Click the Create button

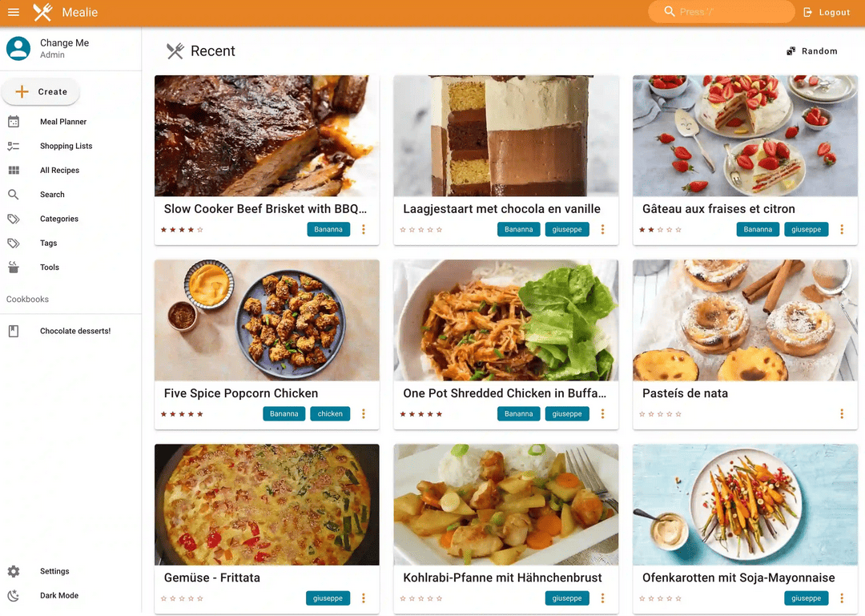click(x=41, y=91)
